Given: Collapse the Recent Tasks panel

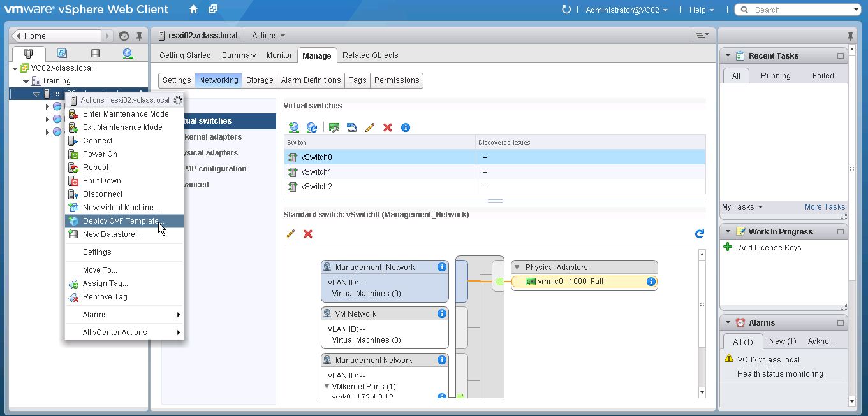Looking at the screenshot, I should 728,56.
